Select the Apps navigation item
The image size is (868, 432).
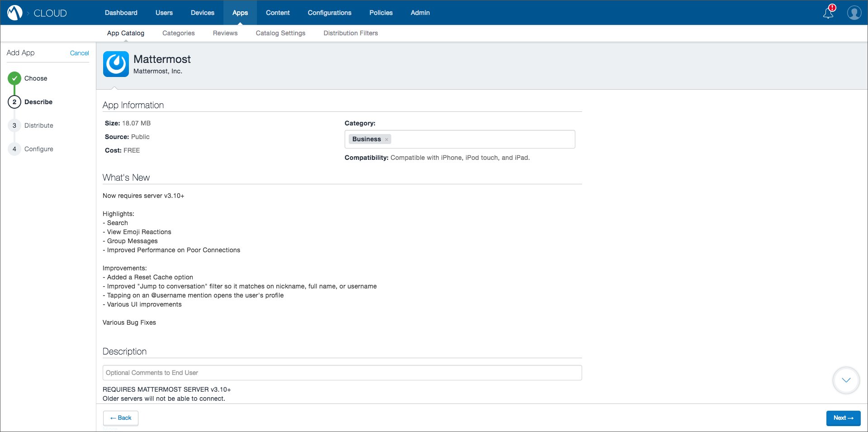[240, 13]
